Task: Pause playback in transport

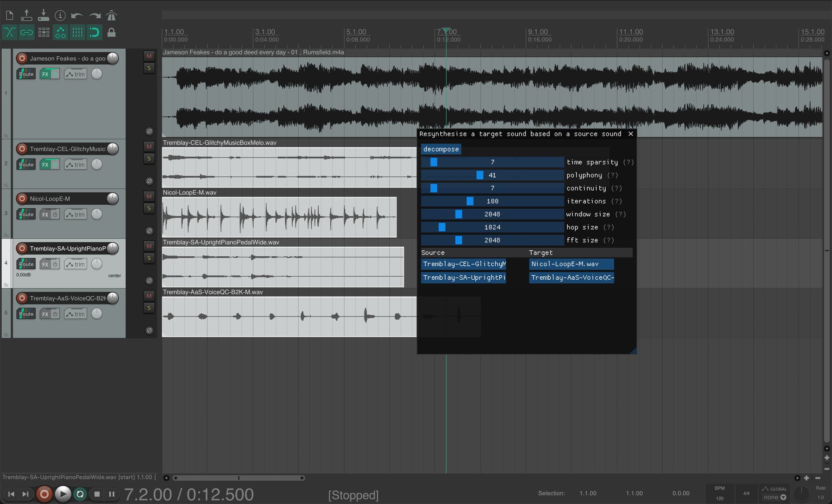Action: click(x=112, y=494)
